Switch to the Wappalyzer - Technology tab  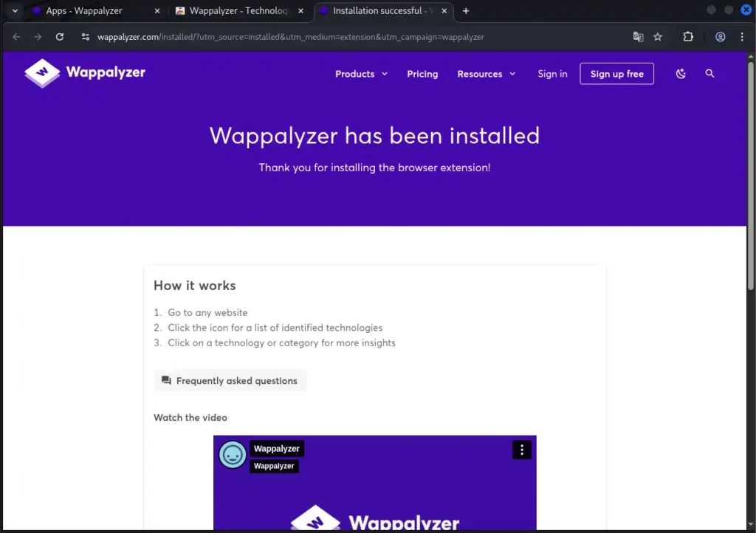(233, 11)
